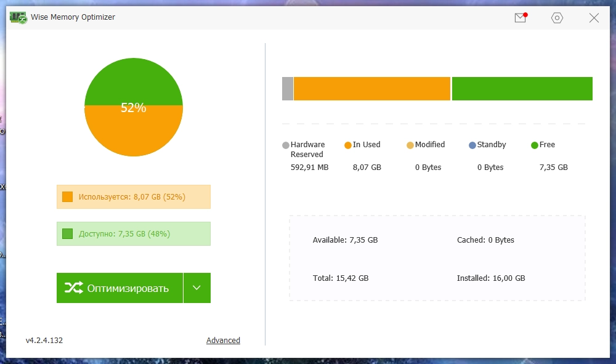Click the Wise Memory Optimizer app logo
This screenshot has height=364, width=616.
[18, 18]
